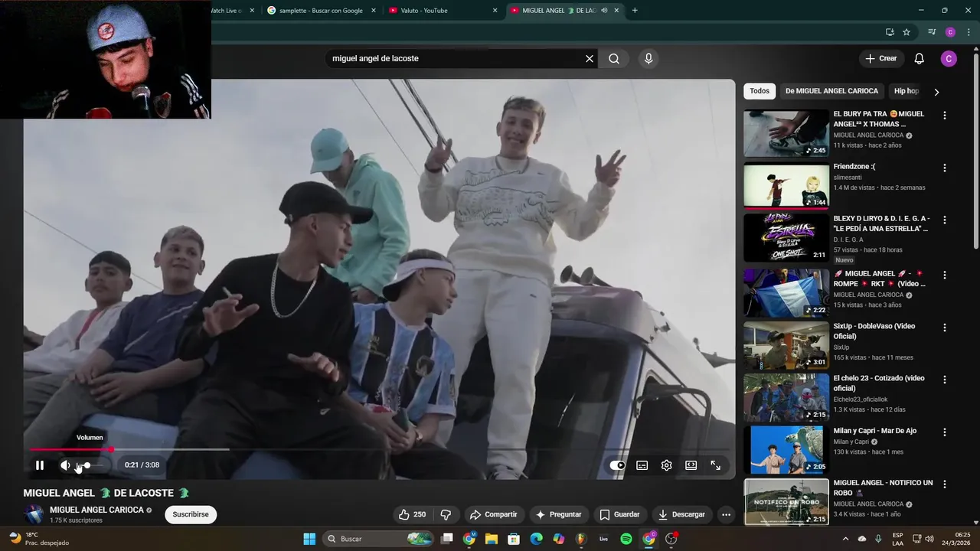Click the Preguntar button
This screenshot has width=980, height=551.
click(x=559, y=514)
